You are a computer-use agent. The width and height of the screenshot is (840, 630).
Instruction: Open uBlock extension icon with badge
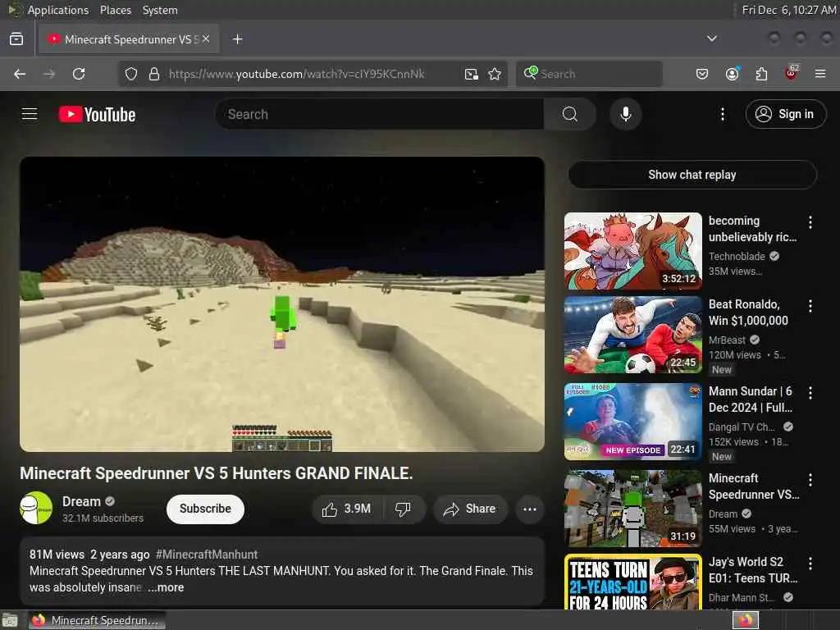click(792, 73)
